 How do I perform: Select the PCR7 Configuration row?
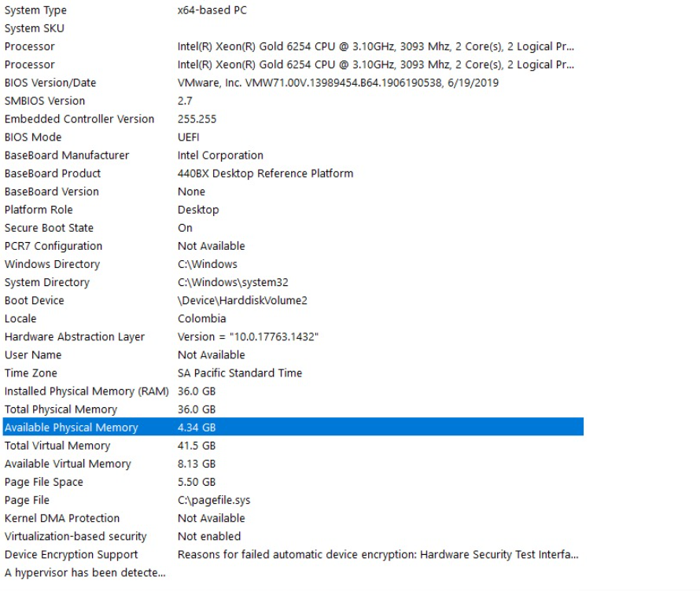coord(53,246)
